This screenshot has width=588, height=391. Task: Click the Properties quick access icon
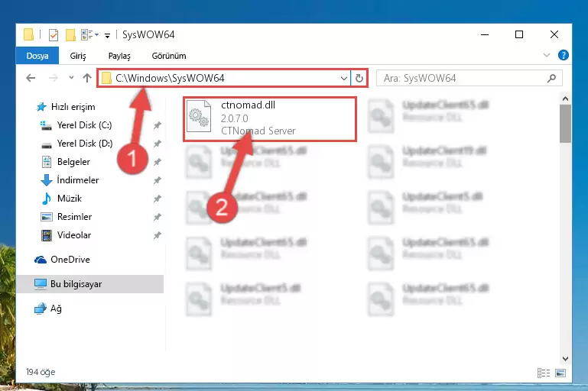[54, 35]
